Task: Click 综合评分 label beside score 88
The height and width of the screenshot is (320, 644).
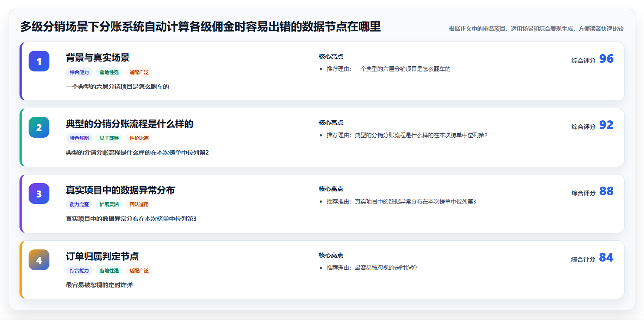Action: point(583,193)
